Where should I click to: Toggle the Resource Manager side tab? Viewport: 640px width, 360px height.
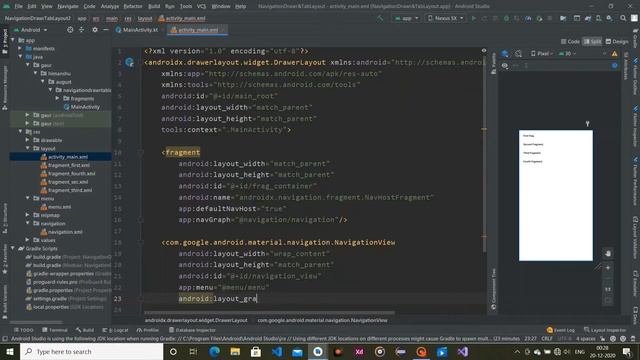point(5,88)
